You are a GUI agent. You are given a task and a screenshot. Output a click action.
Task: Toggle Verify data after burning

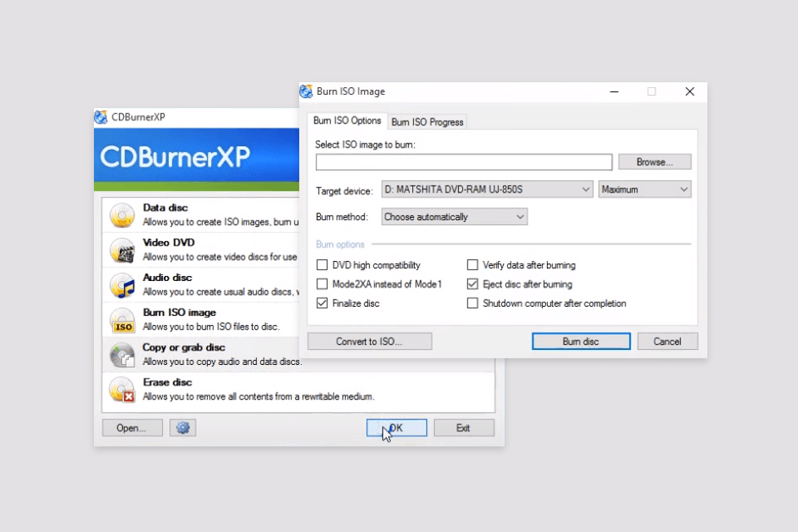click(x=473, y=265)
